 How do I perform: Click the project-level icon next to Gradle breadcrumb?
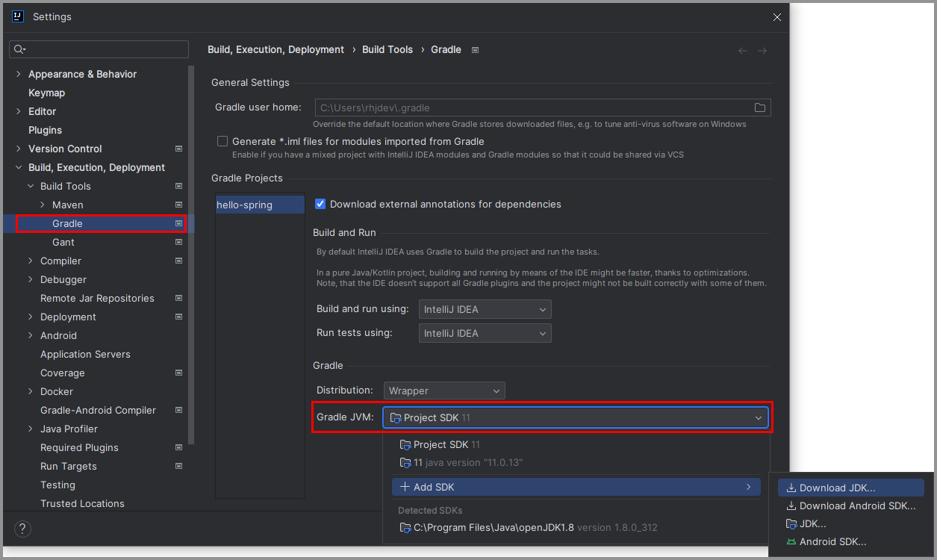[476, 50]
